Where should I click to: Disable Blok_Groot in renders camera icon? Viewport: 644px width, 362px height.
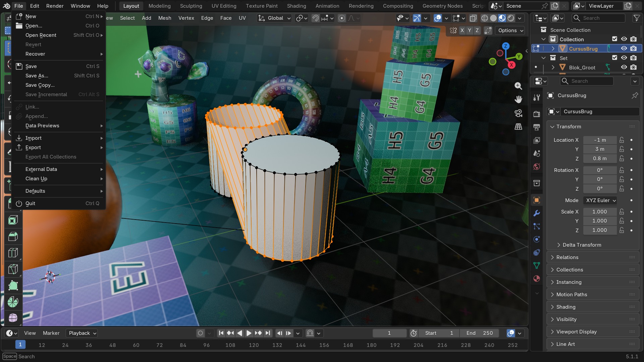pyautogui.click(x=633, y=67)
